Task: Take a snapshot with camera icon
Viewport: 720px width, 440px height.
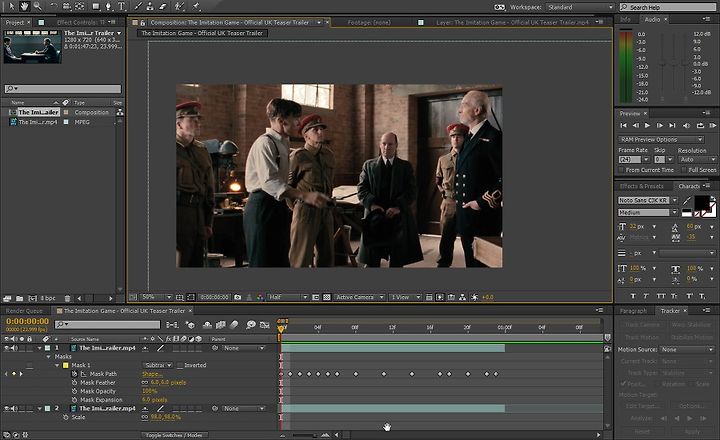Action: tap(237, 297)
